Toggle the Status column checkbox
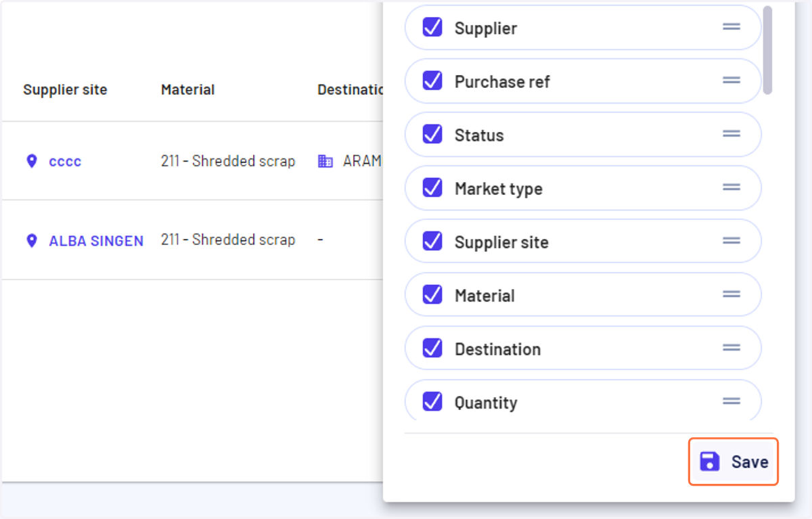The image size is (812, 519). [x=432, y=134]
